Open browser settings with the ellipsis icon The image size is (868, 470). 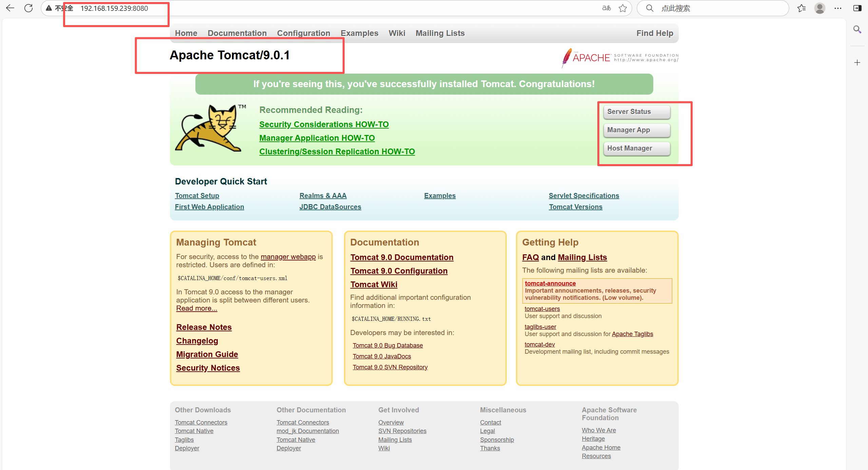pyautogui.click(x=838, y=8)
